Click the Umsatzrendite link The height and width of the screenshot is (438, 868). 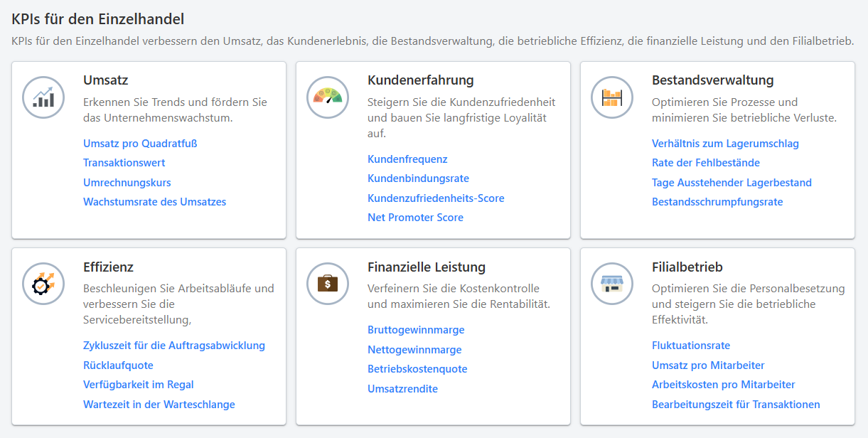pos(402,389)
